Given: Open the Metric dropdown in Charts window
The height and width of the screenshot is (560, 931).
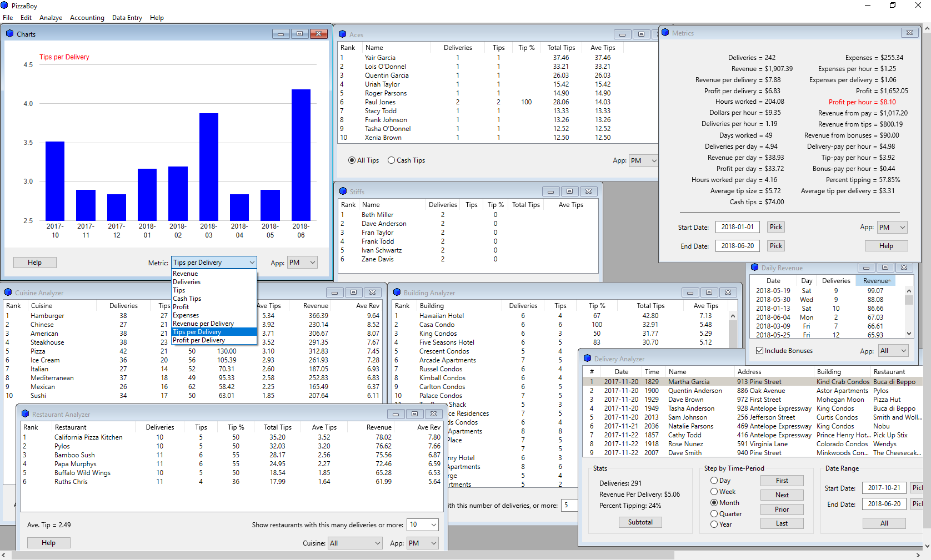Looking at the screenshot, I should coord(214,263).
